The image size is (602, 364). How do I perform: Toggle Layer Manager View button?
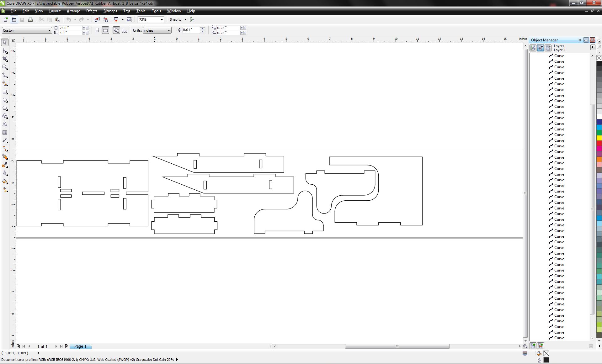click(x=548, y=48)
